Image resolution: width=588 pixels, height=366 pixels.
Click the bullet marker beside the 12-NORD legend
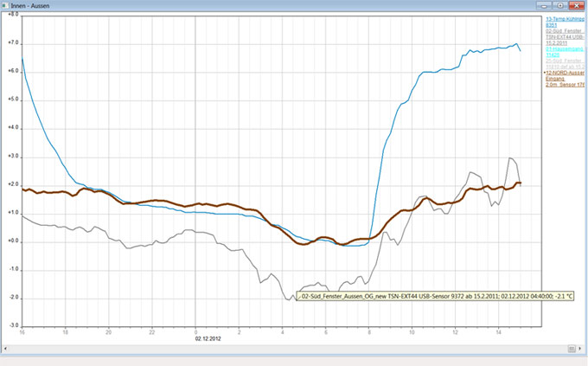[x=543, y=72]
